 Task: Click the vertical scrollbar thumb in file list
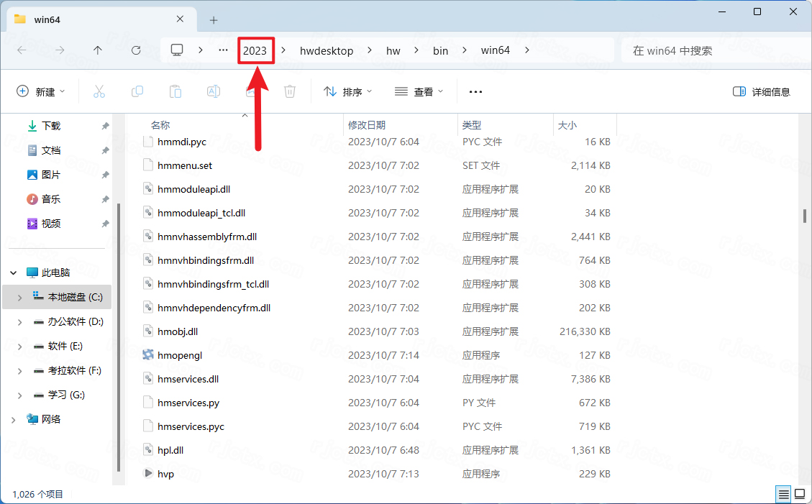805,216
